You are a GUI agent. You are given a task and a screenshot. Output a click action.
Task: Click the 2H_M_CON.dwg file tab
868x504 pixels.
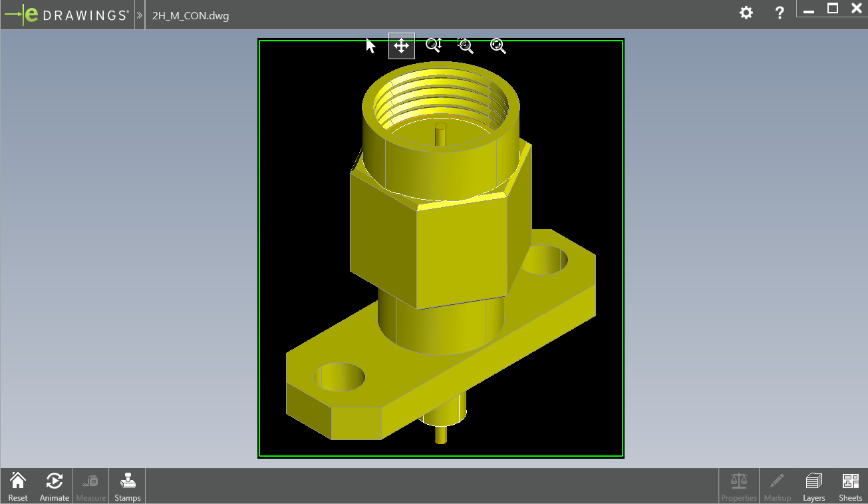pos(190,15)
